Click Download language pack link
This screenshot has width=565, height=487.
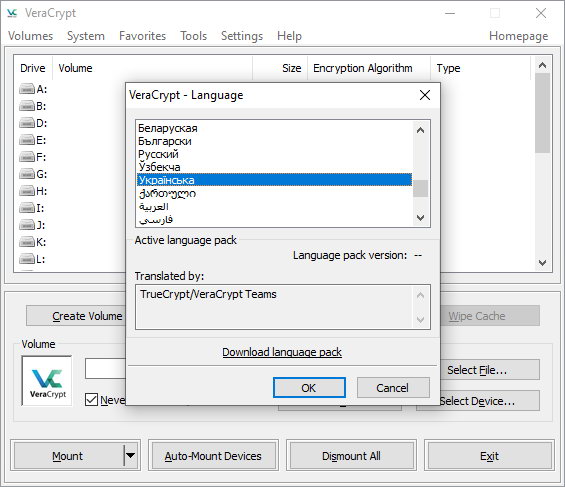click(282, 352)
